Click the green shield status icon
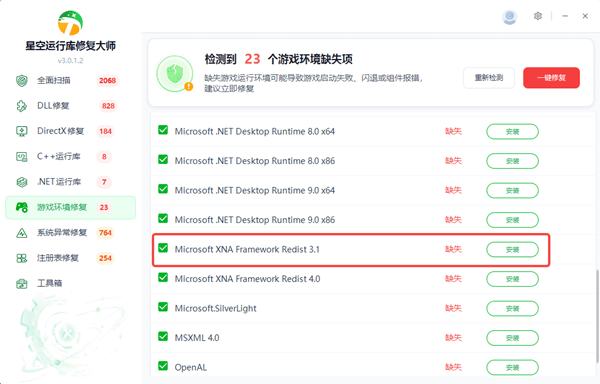The height and width of the screenshot is (384, 600). (175, 74)
